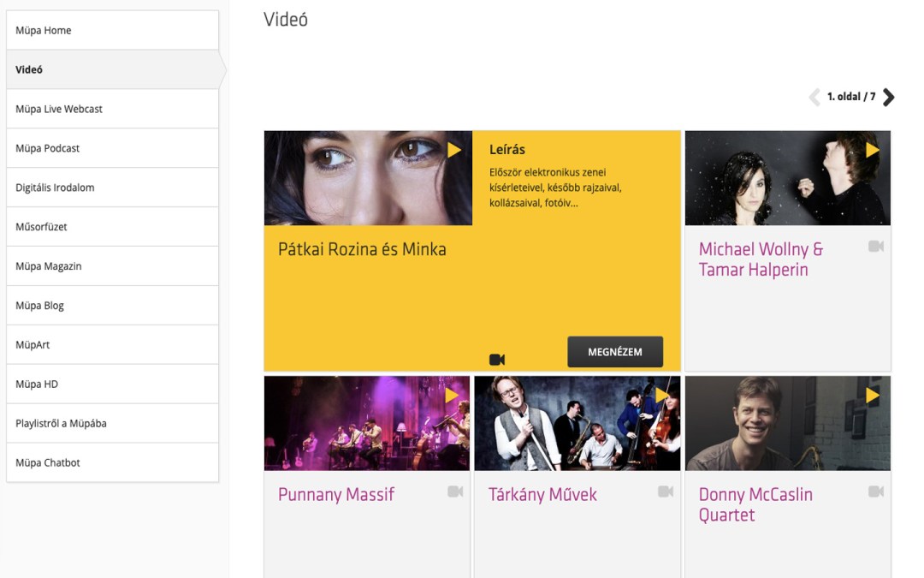The height and width of the screenshot is (578, 924).
Task: Open Müpa Podcast from sidebar
Action: 112,148
